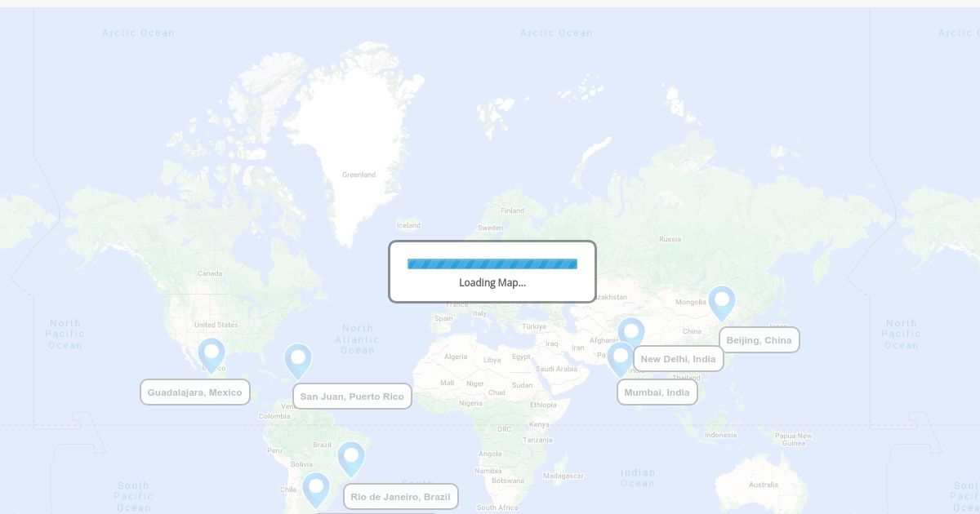Viewport: 980px width, 514px height.
Task: Click the Nigeria map label
Action: 470,403
